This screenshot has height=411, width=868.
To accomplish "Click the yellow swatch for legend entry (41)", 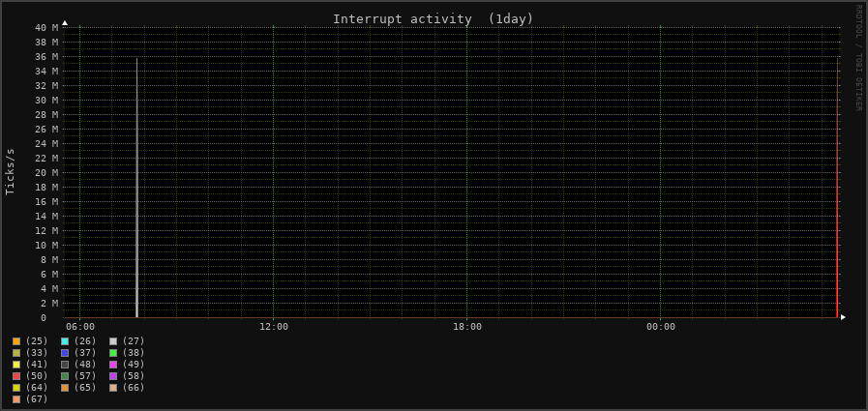I will 16,365.
